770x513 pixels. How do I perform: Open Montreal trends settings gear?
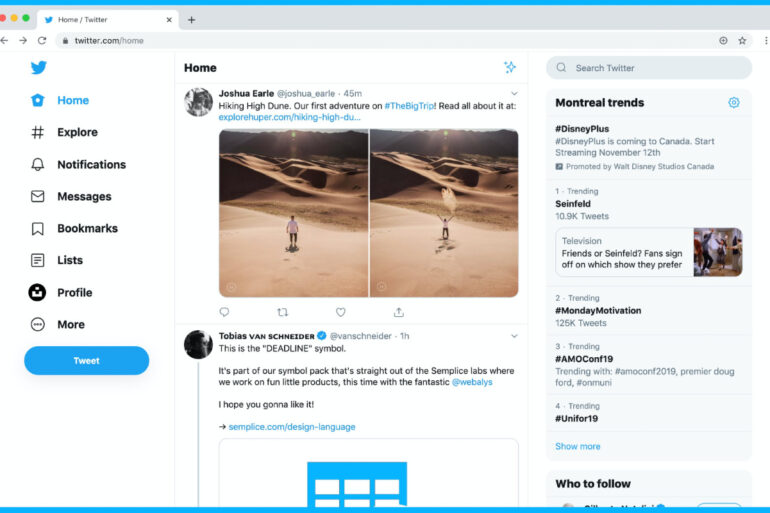point(734,103)
